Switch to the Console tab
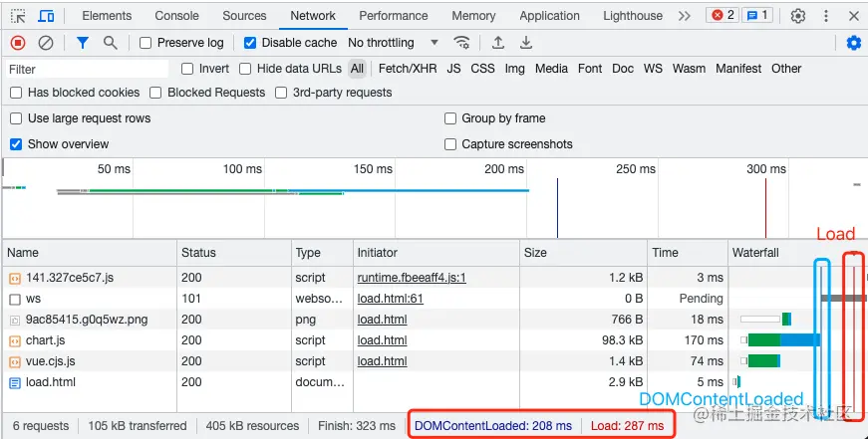The image size is (868, 439). (x=176, y=16)
